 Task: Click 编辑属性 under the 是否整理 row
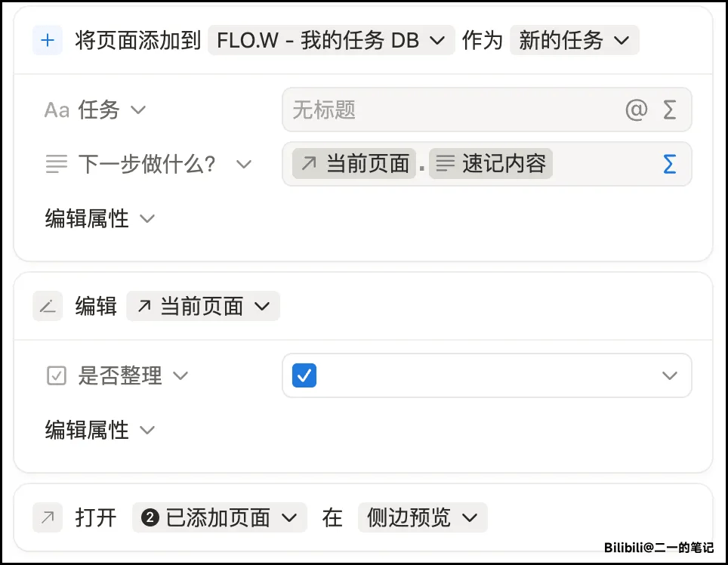tap(100, 431)
